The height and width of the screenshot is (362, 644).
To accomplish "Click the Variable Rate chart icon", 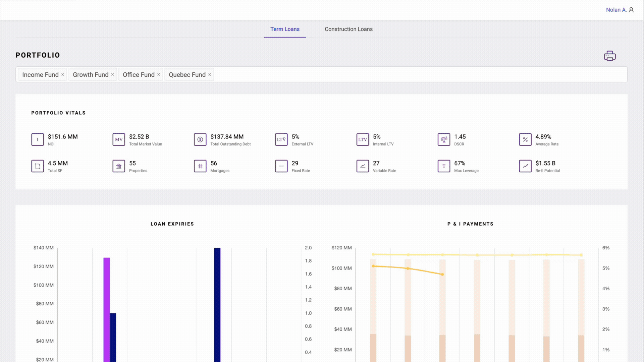I will [x=363, y=166].
